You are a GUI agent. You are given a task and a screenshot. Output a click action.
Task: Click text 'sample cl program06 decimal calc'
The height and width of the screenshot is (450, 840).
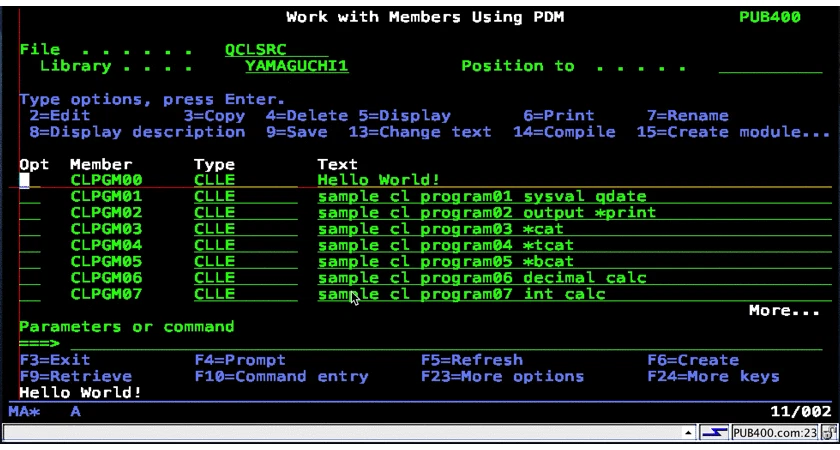(x=482, y=278)
